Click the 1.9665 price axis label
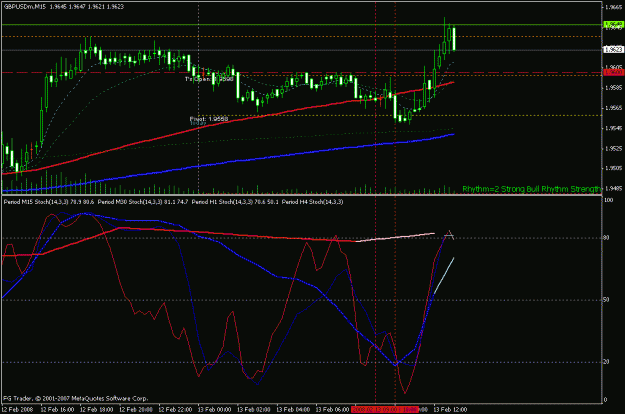625x414 pixels. pos(614,7)
